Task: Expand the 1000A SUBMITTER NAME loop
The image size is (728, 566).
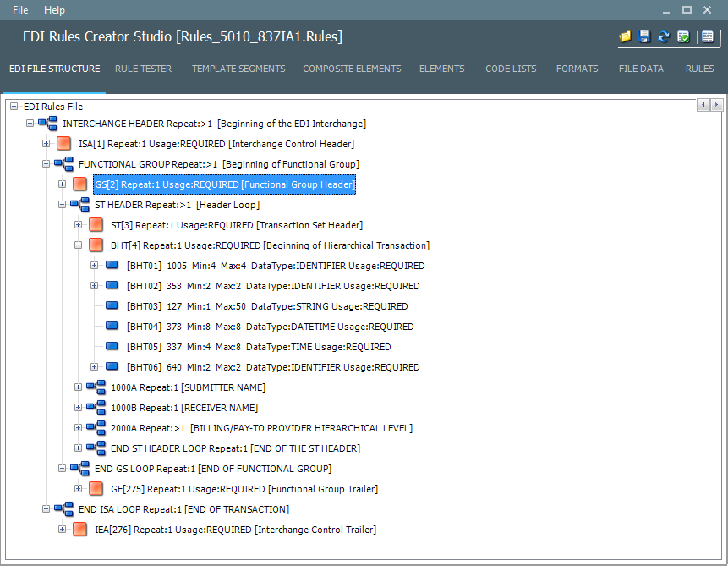Action: [78, 387]
